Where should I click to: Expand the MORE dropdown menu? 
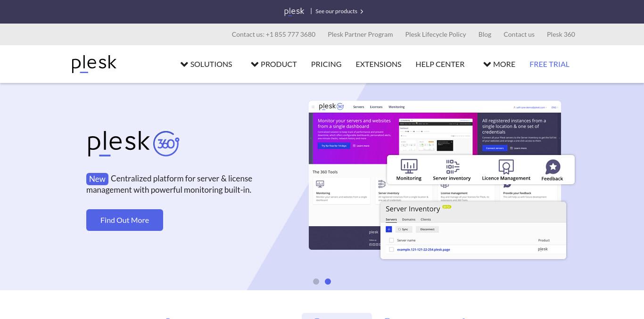(499, 64)
